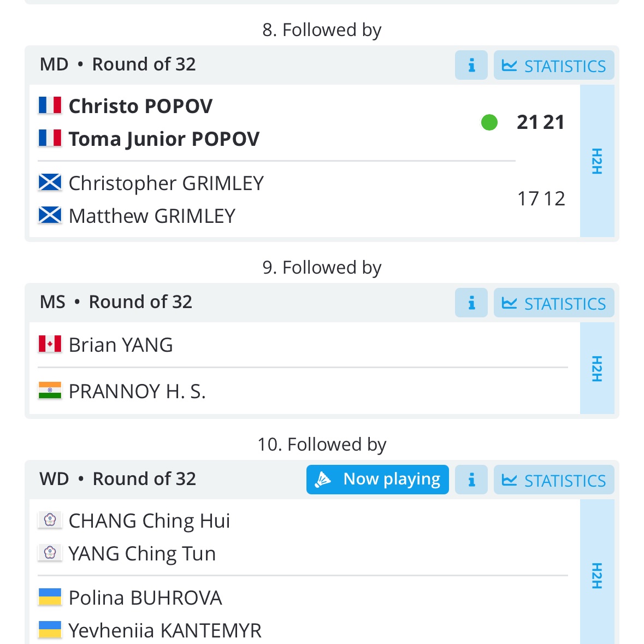Open info icon for the MD match

[471, 66]
